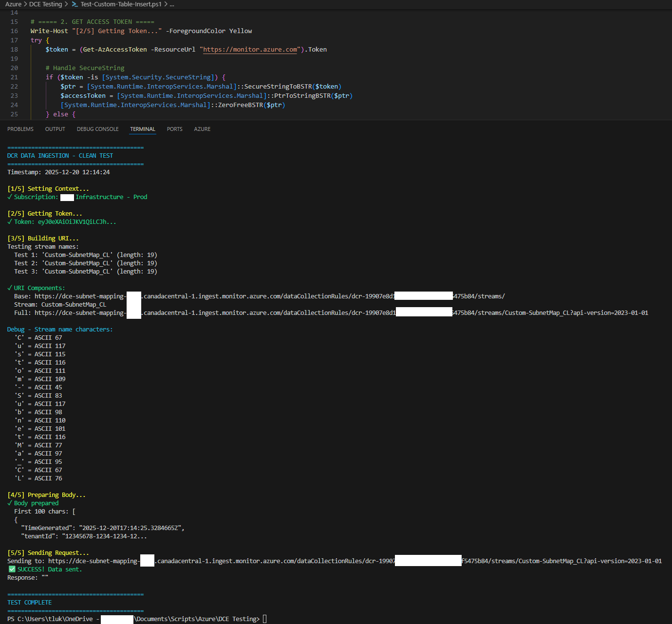Switch to the PROBLEMS panel tab
Image resolution: width=672 pixels, height=624 pixels.
20,129
